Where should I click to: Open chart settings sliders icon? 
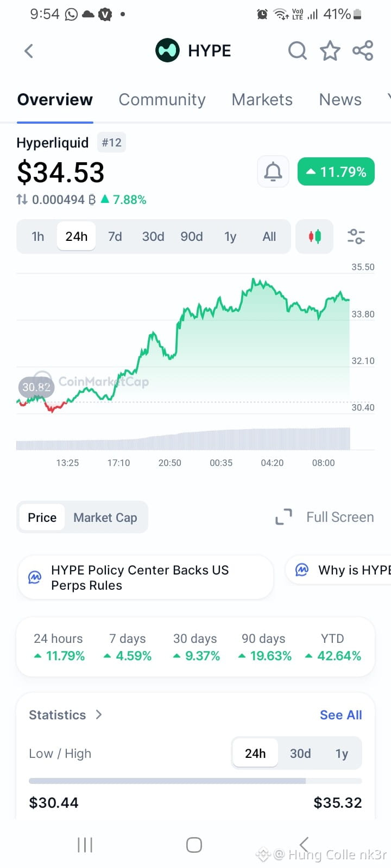356,237
